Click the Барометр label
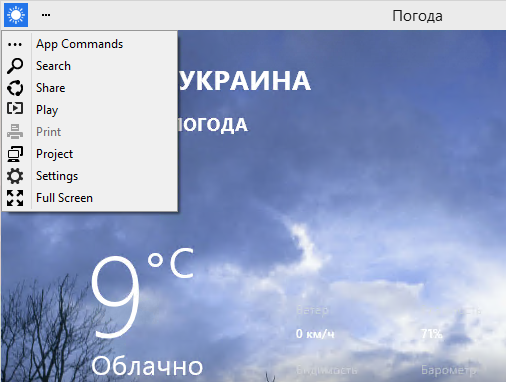Screen dimensions: 506x382 coord(449,370)
